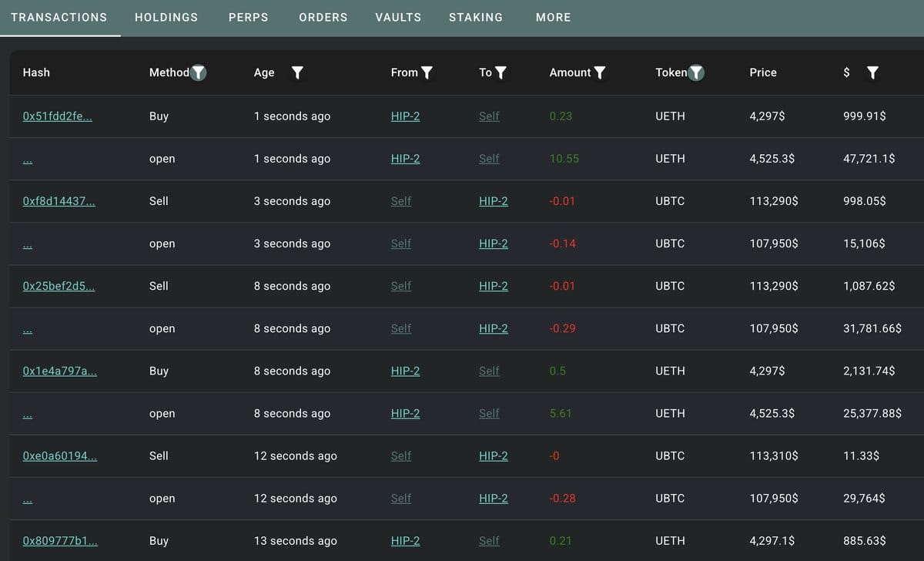Open the Amount column filter icon
Viewport: 924px width, 561px height.
pos(600,72)
